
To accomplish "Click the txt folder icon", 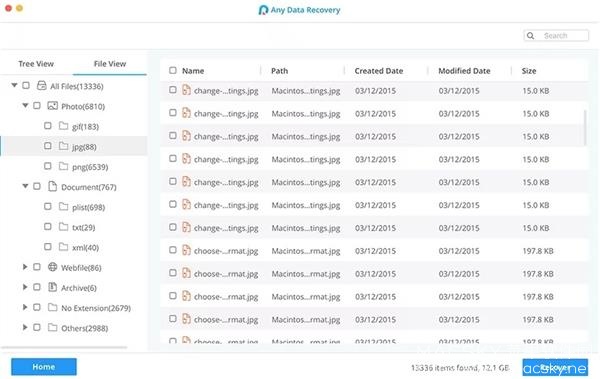I will 64,227.
